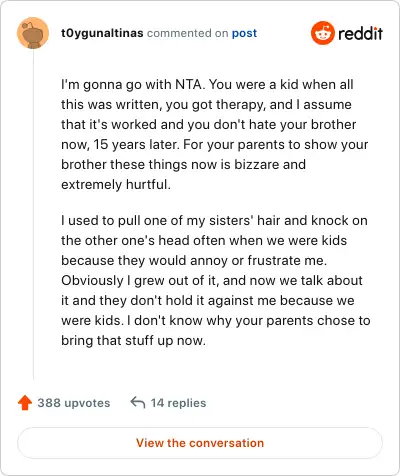Click the 'Obviously I grew out of it' line
400x476 pixels.
pyautogui.click(x=212, y=281)
